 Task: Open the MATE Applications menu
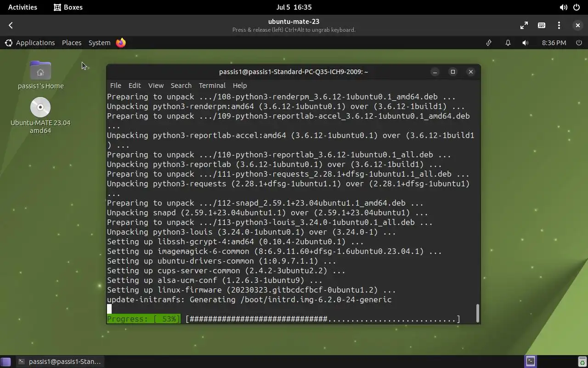(x=30, y=42)
